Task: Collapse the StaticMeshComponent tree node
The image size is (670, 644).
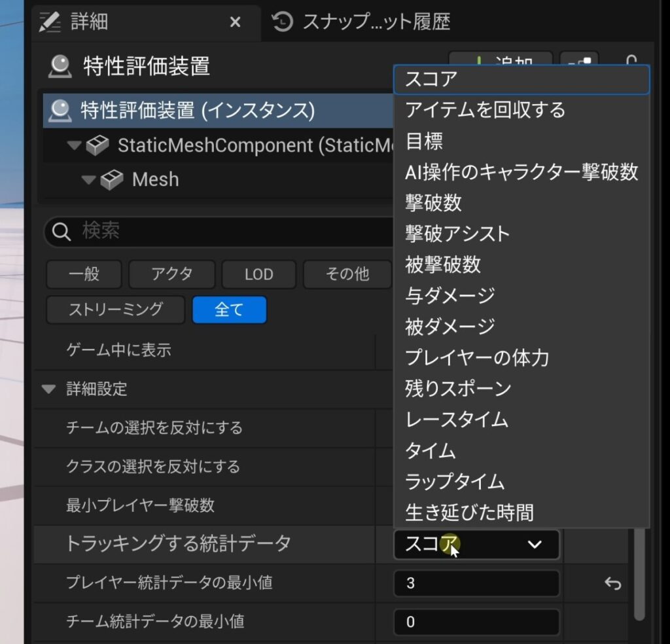Action: pyautogui.click(x=75, y=145)
